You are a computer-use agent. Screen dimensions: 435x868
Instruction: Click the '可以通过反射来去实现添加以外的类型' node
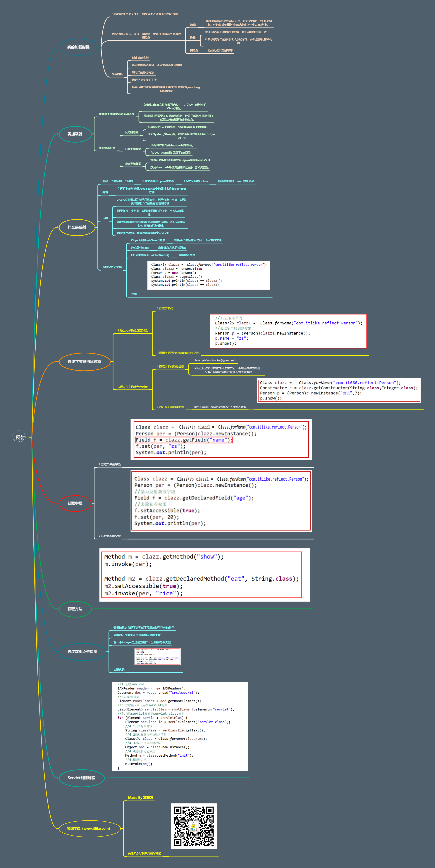click(137, 635)
